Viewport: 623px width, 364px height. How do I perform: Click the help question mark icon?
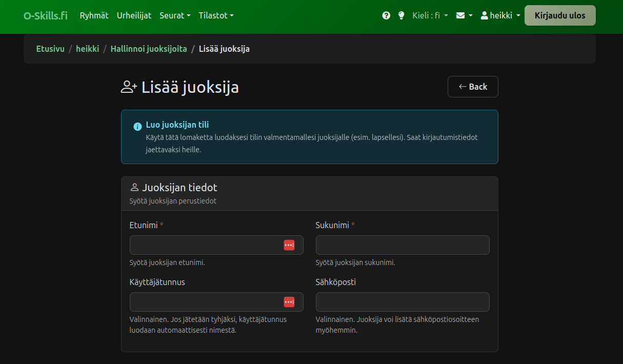[x=386, y=15]
